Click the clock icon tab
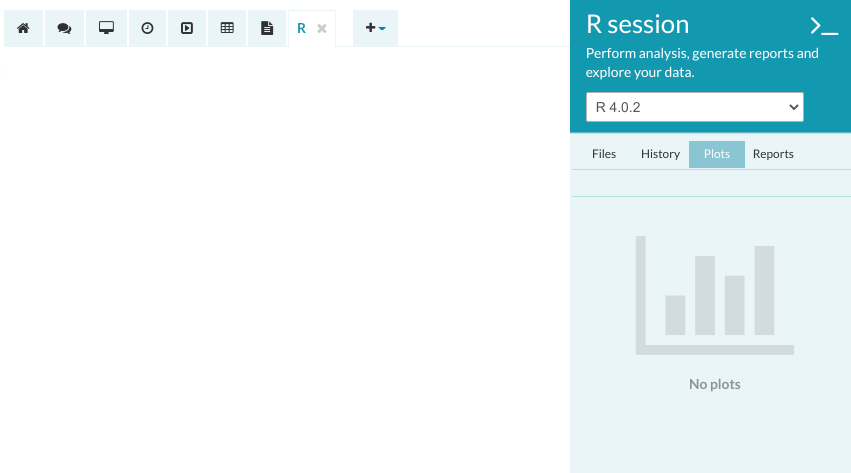Image resolution: width=851 pixels, height=473 pixels. pyautogui.click(x=147, y=29)
